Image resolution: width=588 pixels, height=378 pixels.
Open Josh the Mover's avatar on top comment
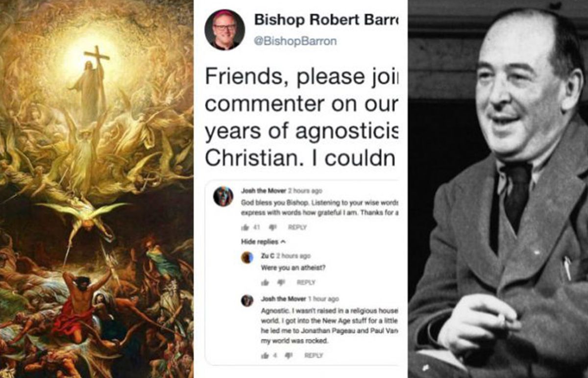pos(223,197)
